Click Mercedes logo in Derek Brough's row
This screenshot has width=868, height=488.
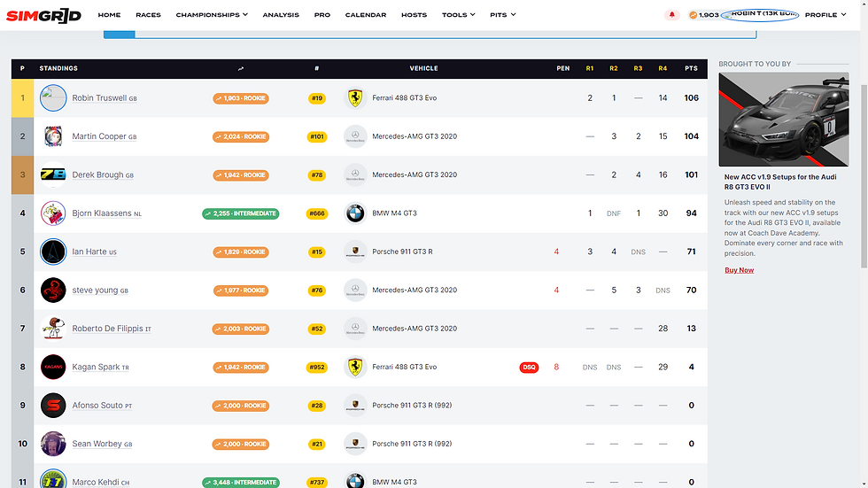(x=355, y=174)
